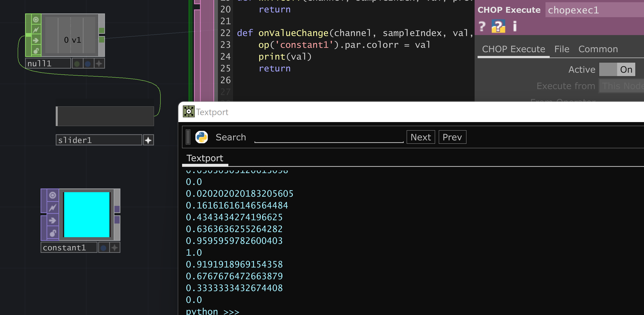Select the Textport tab
This screenshot has width=644, height=315.
tap(205, 158)
